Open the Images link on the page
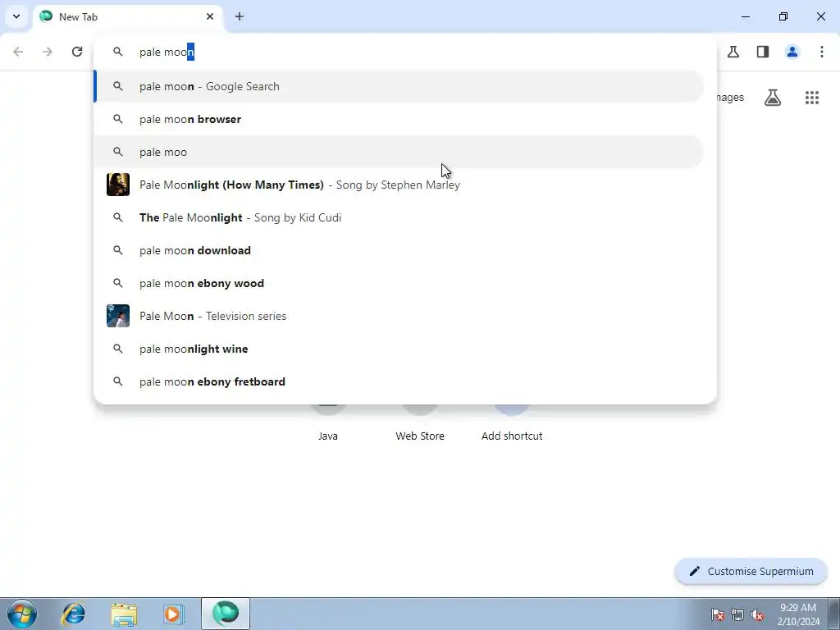The width and height of the screenshot is (840, 630). (729, 98)
